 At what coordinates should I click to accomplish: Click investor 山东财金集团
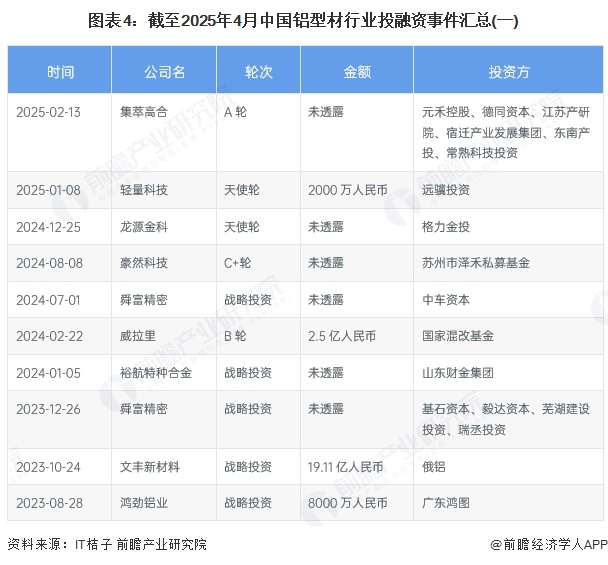click(x=458, y=373)
